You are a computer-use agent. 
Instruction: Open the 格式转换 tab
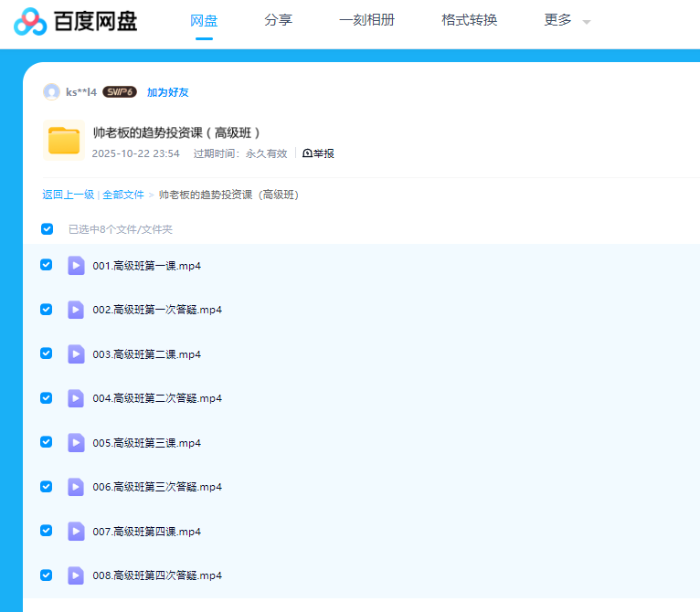(x=469, y=20)
